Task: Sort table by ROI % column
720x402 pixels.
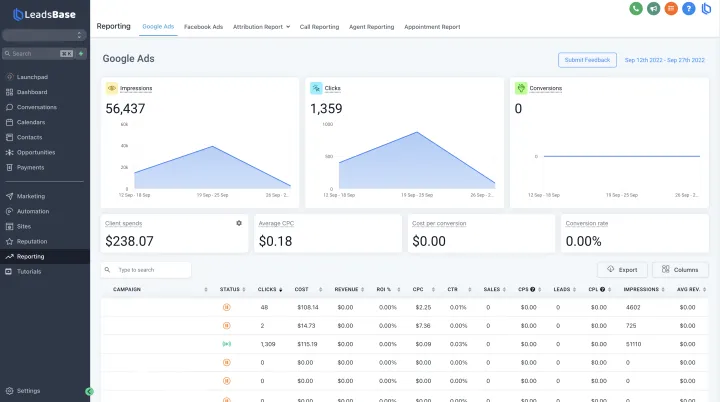Action: [388, 289]
